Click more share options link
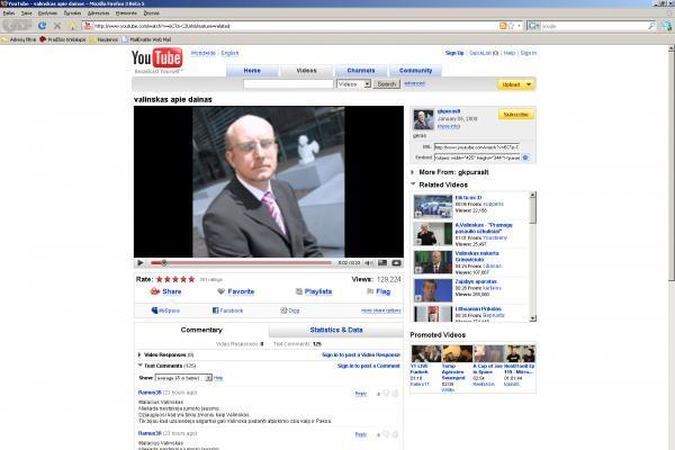This screenshot has width=675, height=450. coord(381,310)
